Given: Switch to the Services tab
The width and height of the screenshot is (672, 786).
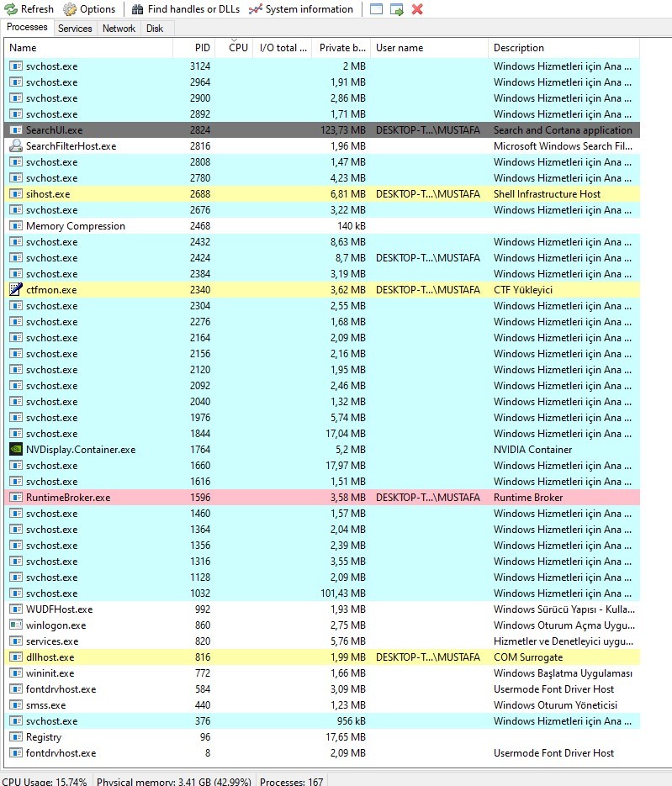Looking at the screenshot, I should point(75,29).
